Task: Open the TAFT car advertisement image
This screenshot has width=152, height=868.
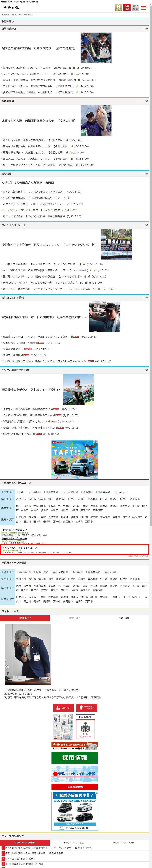Action: click(74, 459)
